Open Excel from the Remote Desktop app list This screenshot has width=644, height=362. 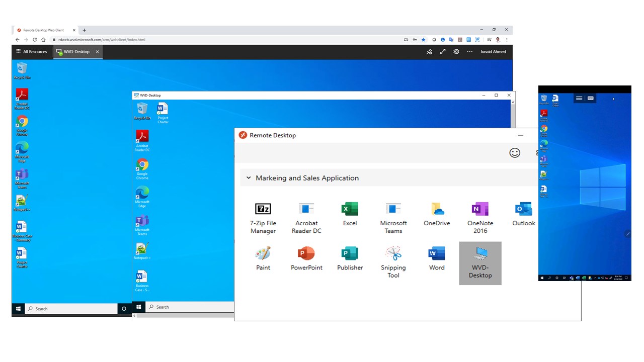(x=350, y=215)
